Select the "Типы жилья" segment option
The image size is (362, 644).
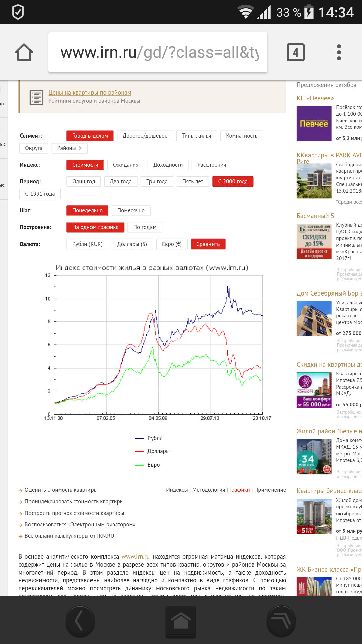196,136
